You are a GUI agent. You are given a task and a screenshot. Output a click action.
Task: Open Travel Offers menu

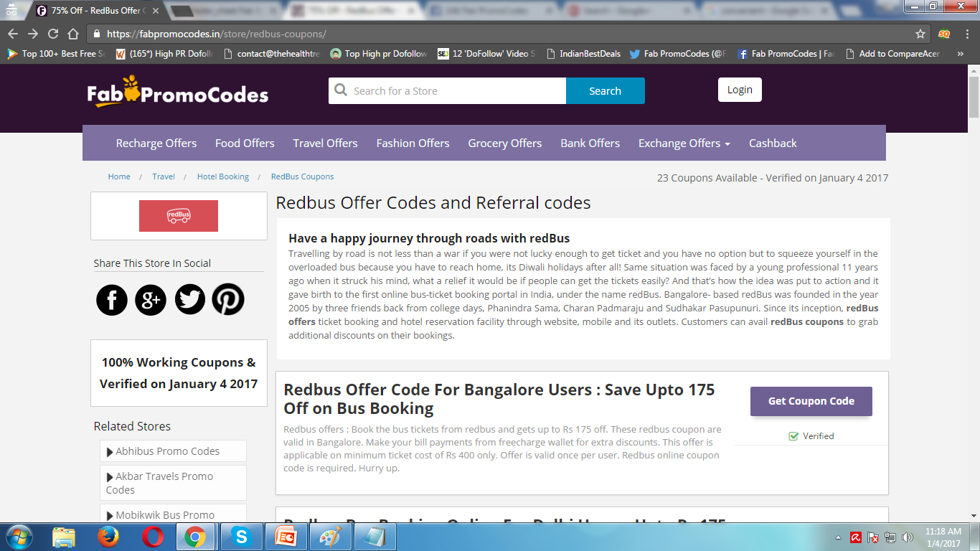[x=325, y=143]
